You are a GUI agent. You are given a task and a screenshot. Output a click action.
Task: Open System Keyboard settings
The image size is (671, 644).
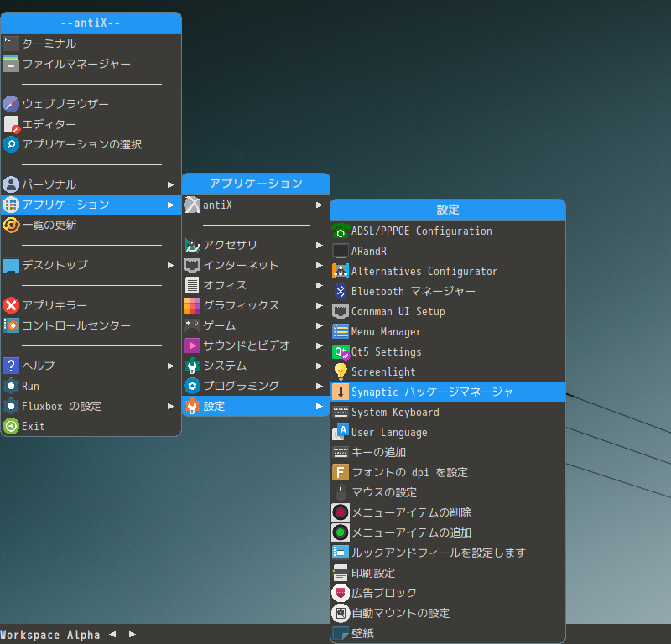[x=448, y=412]
